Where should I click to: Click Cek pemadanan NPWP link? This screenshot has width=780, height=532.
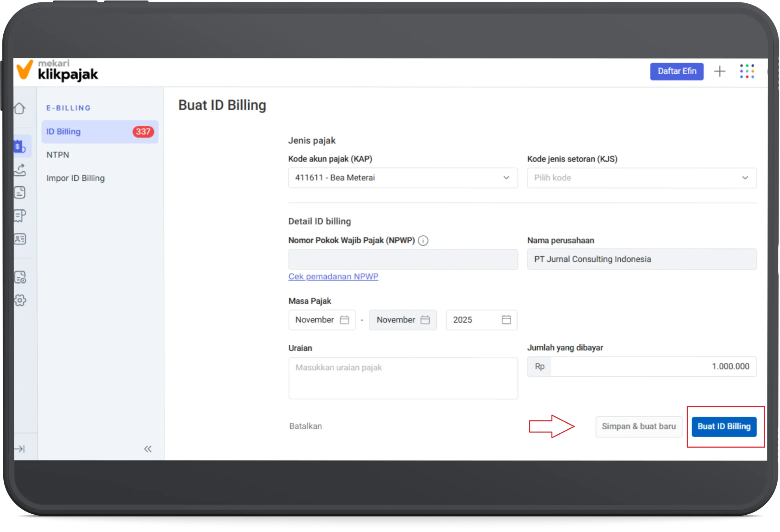(333, 277)
